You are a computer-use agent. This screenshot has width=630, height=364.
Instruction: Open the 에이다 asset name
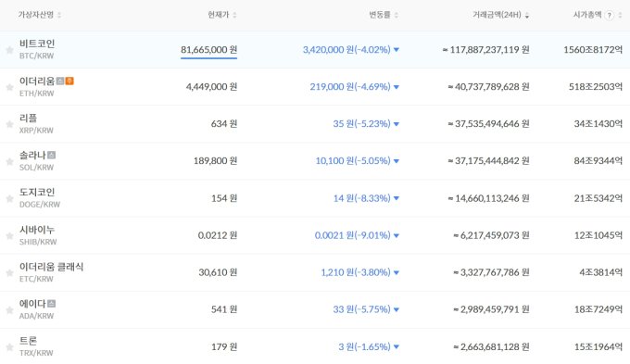tap(32, 304)
